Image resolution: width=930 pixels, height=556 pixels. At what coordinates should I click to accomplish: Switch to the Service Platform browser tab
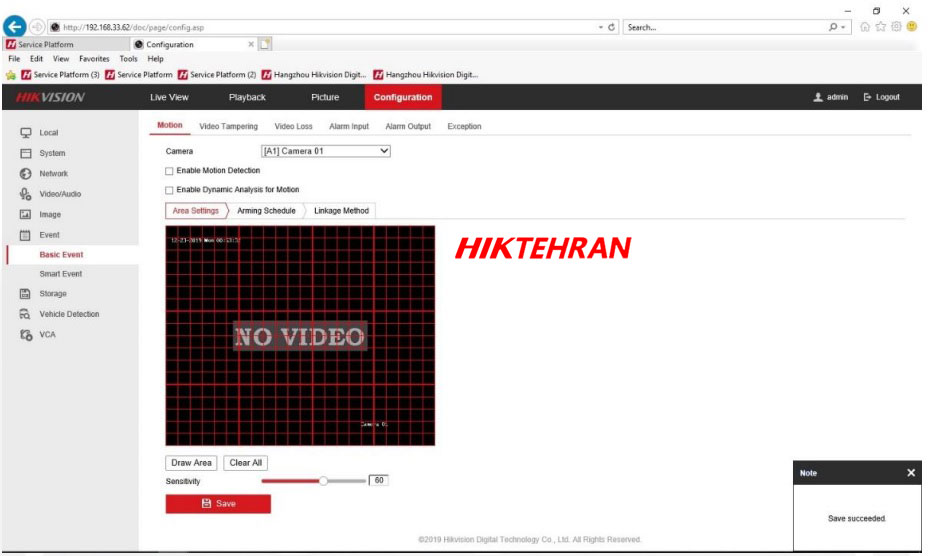(65, 45)
